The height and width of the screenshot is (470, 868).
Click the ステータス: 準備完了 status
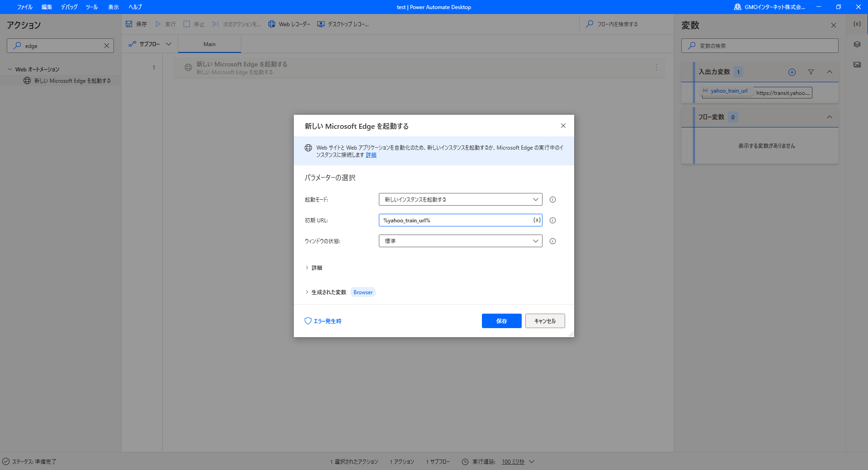29,462
